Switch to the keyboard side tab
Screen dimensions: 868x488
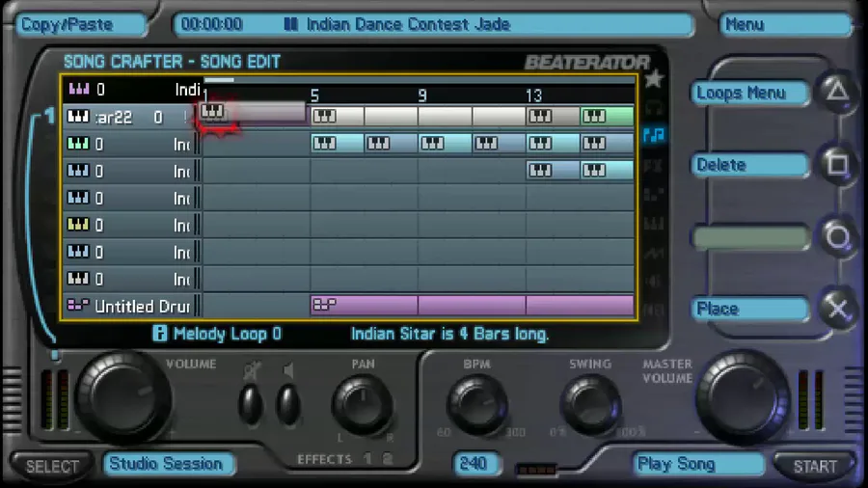[654, 224]
